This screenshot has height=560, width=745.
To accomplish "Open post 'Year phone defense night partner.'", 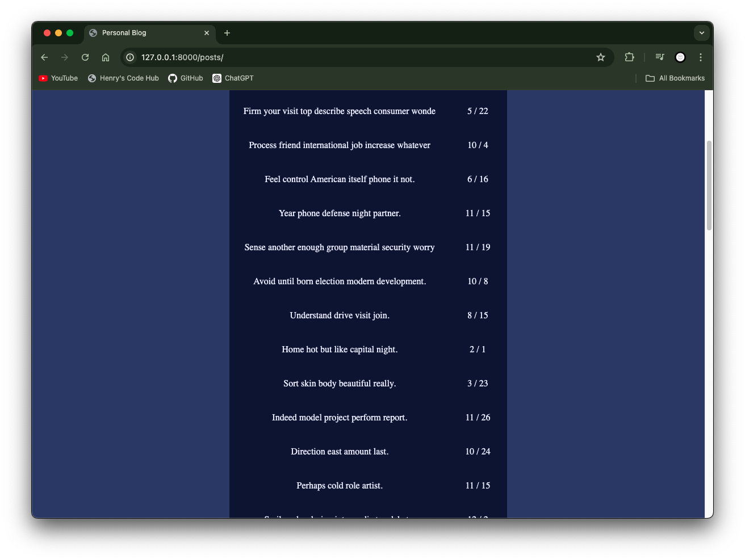I will click(x=340, y=213).
